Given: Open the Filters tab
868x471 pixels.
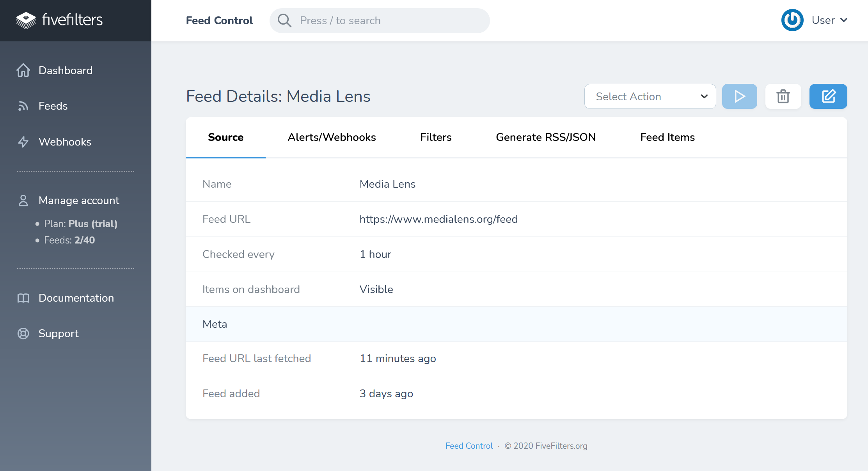Looking at the screenshot, I should [x=436, y=137].
